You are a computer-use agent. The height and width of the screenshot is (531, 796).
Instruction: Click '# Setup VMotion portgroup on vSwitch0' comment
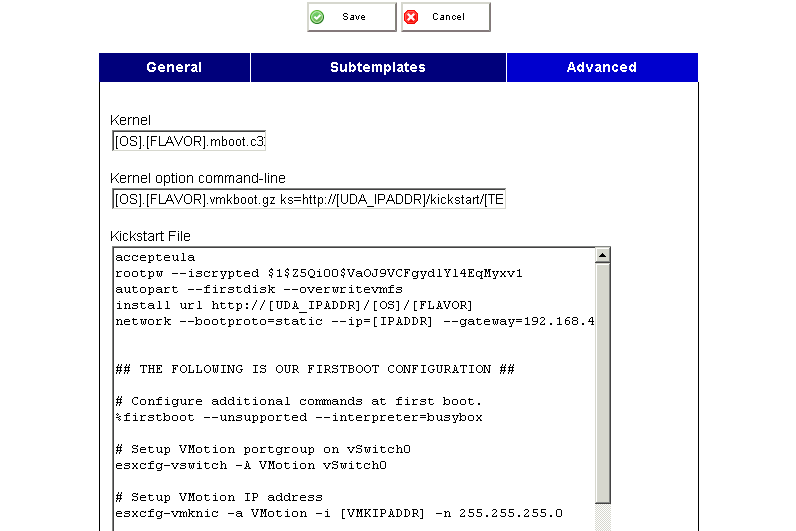(263, 449)
